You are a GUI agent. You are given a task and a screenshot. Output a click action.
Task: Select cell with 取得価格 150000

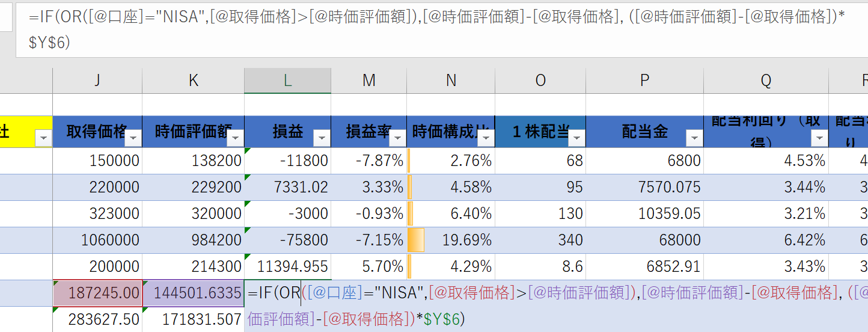point(97,161)
